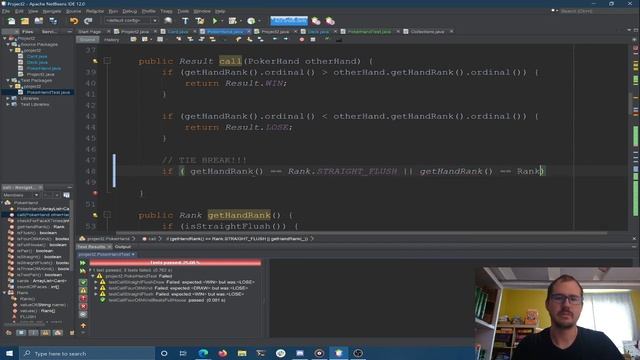This screenshot has height=360, width=640.
Task: Click the Source view button
Action: click(x=87, y=40)
